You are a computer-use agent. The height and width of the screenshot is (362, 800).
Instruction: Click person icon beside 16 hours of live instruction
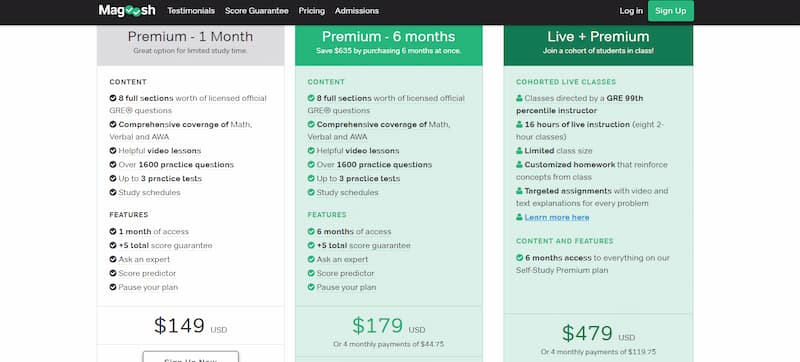pyautogui.click(x=519, y=124)
